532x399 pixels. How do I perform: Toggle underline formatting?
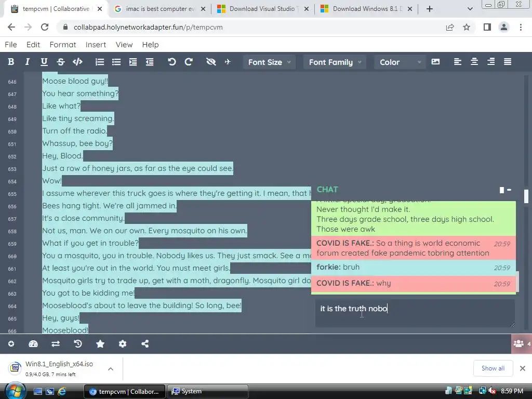coord(44,62)
